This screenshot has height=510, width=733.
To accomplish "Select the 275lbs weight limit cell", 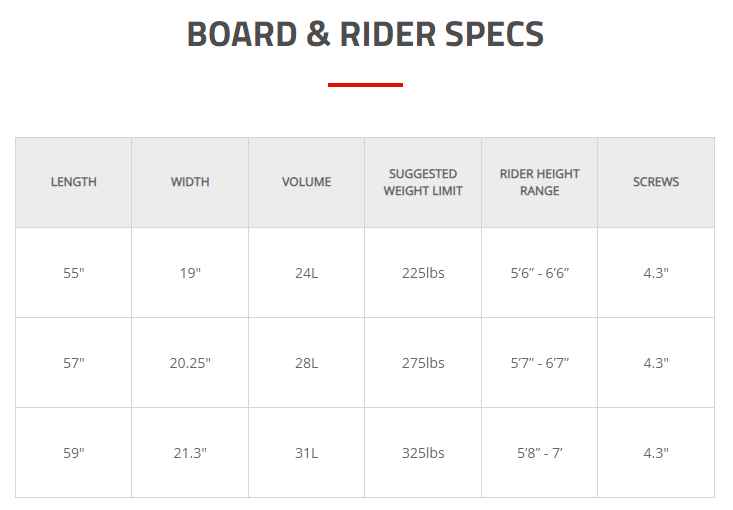I will pos(423,363).
